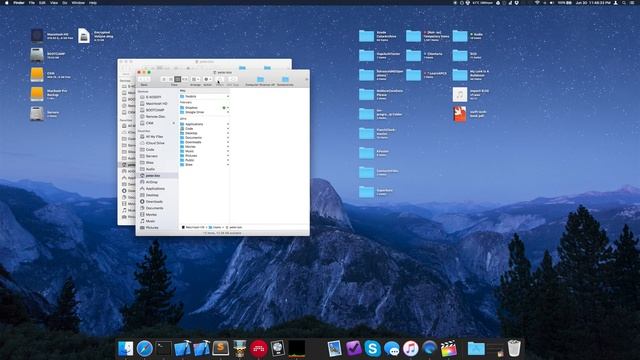
Task: Switch front Finder window to Cover Flow view
Action: (184, 79)
